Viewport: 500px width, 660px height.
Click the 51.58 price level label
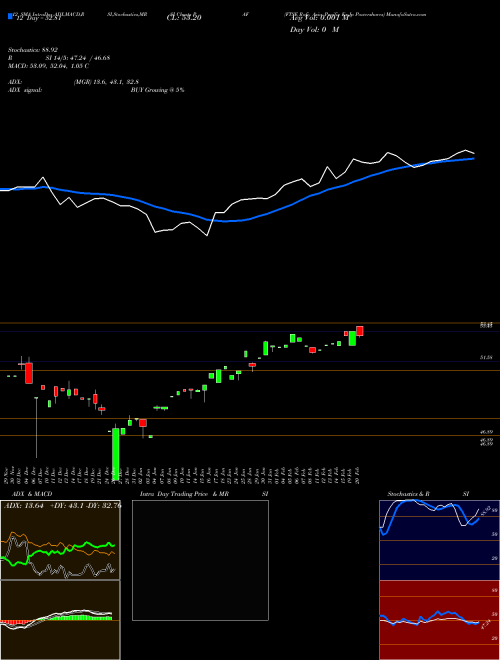tap(486, 357)
